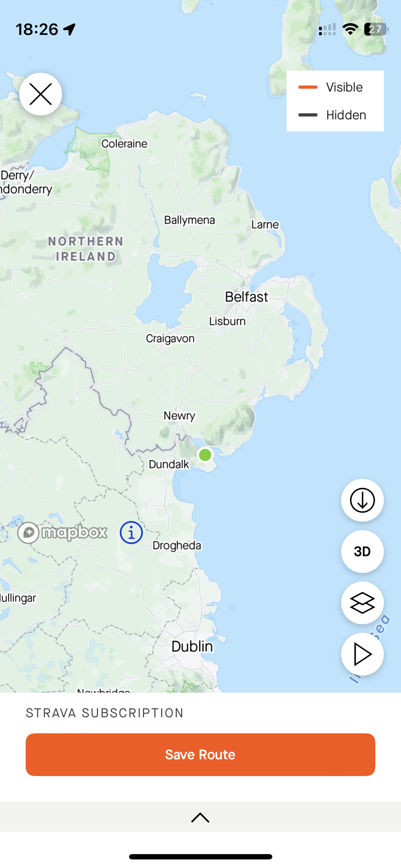Toggle the 3D map view
This screenshot has height=868, width=401.
click(x=362, y=552)
